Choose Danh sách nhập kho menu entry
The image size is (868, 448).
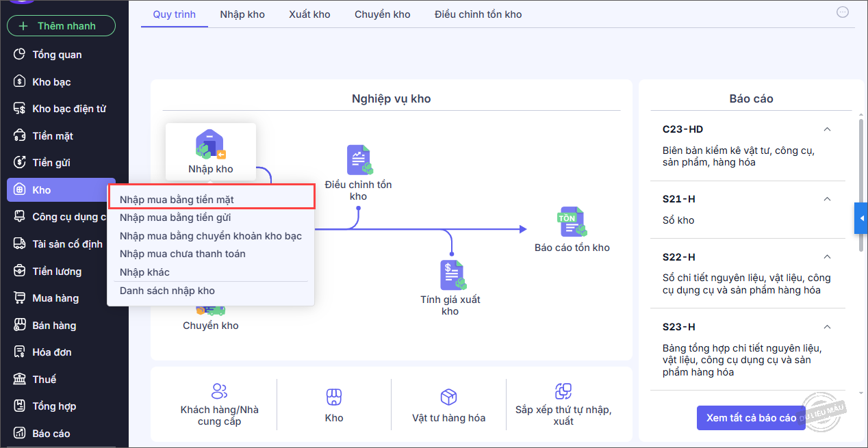click(167, 291)
